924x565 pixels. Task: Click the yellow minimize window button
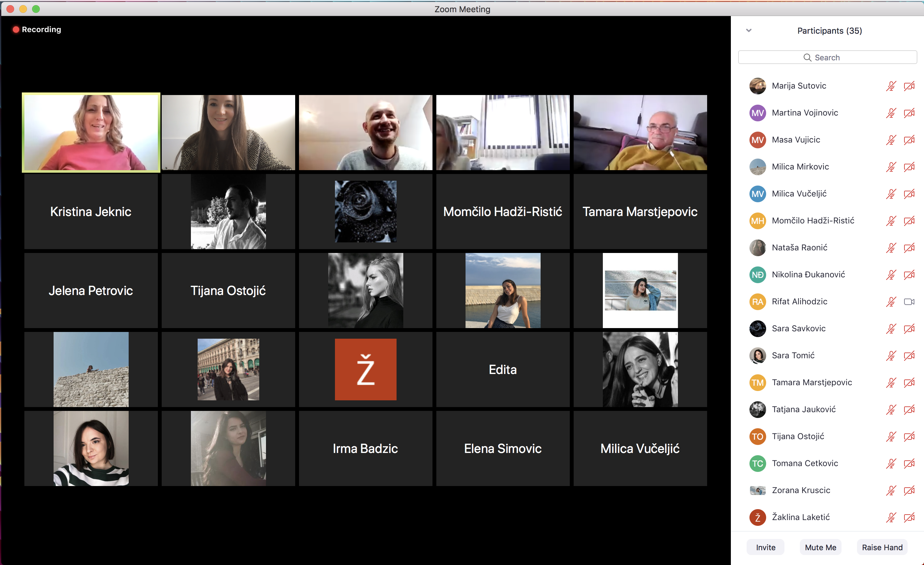tap(23, 9)
